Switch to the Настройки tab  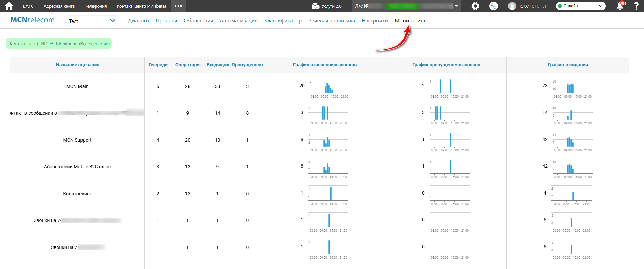pos(375,21)
